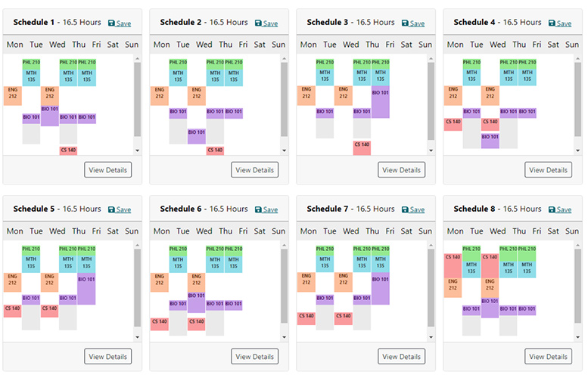
Task: Open View Details for Schedule 1
Action: coord(107,170)
